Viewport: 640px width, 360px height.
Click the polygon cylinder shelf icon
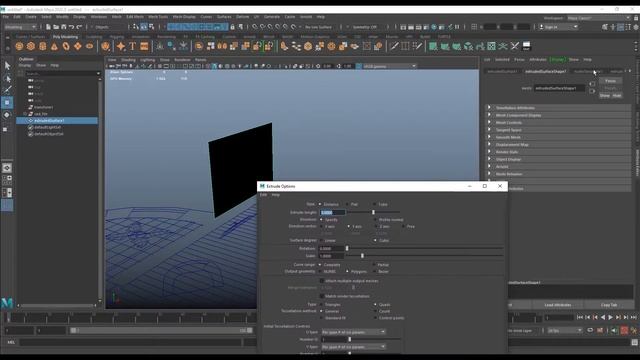(42, 46)
